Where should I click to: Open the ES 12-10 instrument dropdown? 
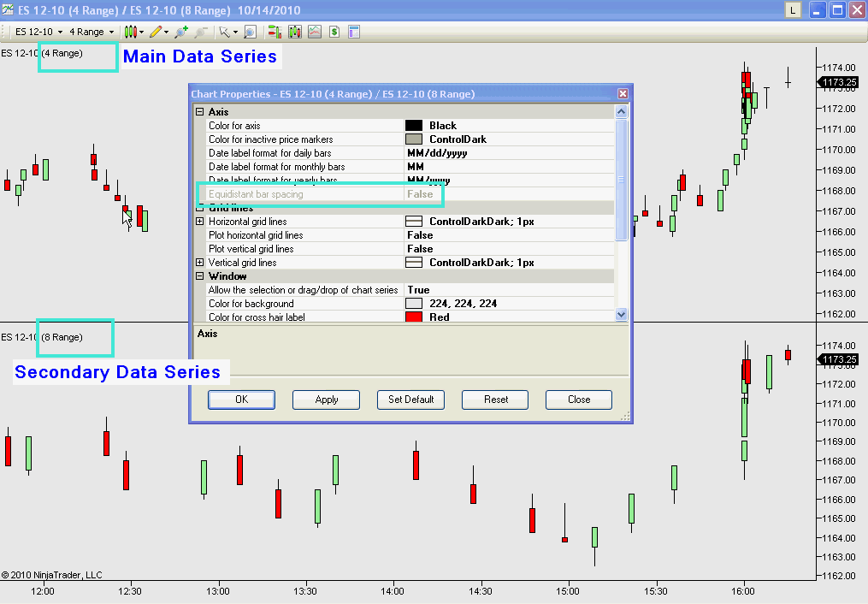pyautogui.click(x=38, y=32)
